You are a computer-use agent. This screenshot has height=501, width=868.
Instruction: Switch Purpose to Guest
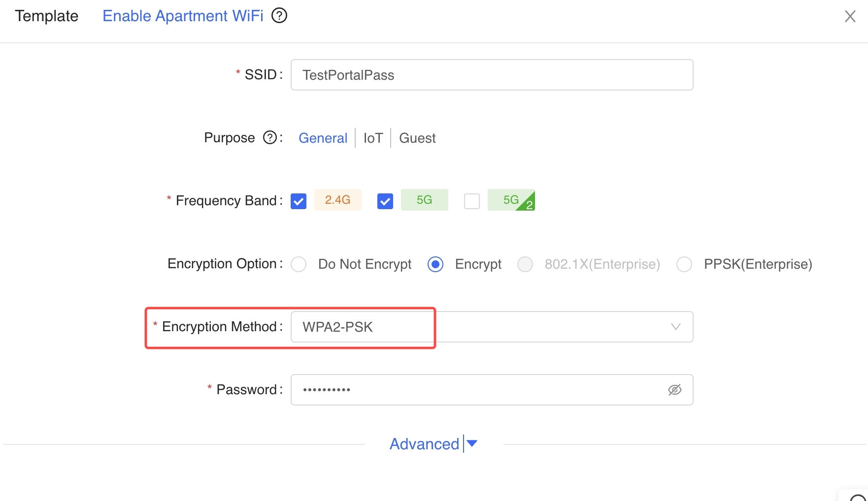pos(417,138)
